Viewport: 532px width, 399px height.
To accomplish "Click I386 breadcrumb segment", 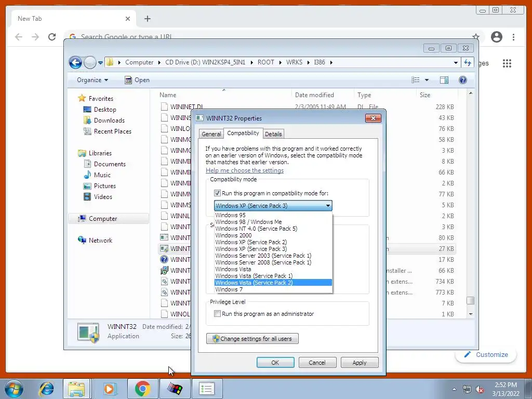I will pyautogui.click(x=320, y=62).
